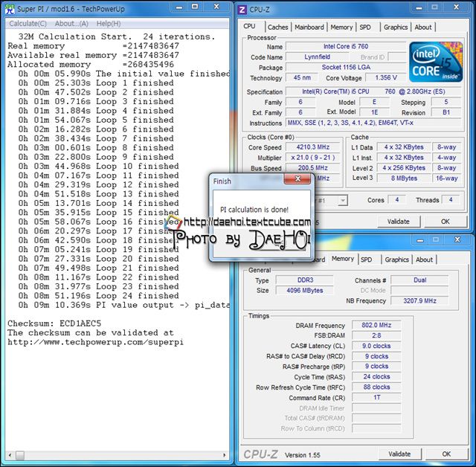Close the Finish dialog

click(x=297, y=178)
